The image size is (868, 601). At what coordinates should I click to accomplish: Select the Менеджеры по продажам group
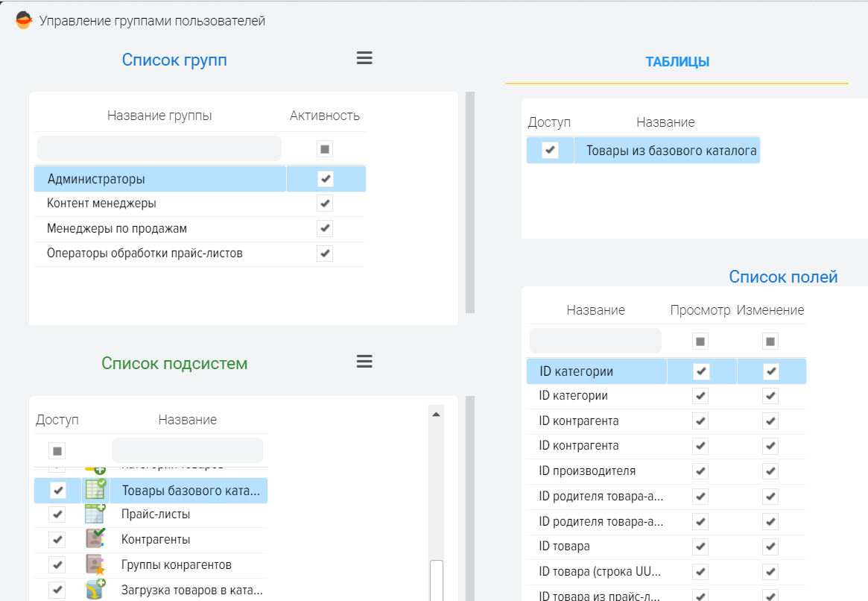117,228
